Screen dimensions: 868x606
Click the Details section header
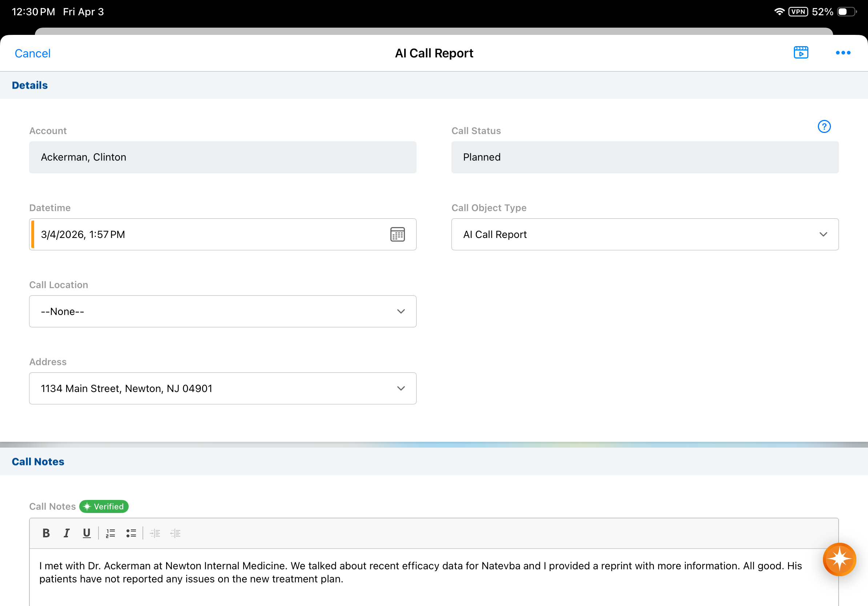tap(30, 85)
